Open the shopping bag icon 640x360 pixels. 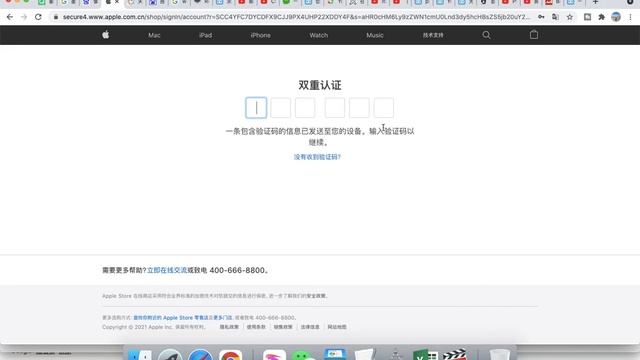coord(533,35)
